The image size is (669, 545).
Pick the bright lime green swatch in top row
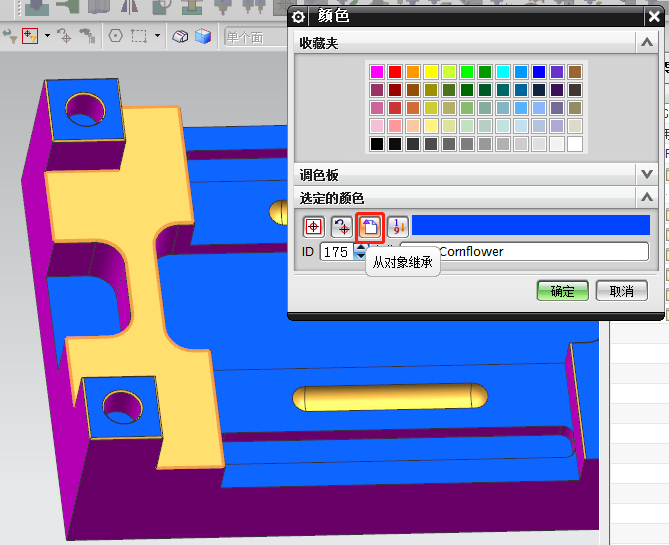pyautogui.click(x=467, y=72)
